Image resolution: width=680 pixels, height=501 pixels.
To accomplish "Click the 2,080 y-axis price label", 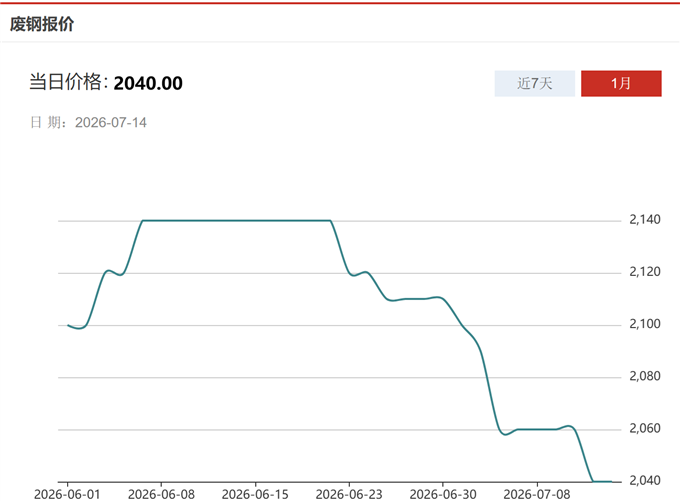I will (645, 376).
